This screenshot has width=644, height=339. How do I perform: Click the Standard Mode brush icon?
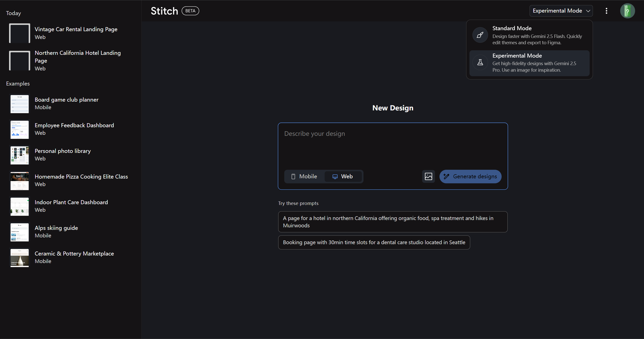(x=480, y=35)
